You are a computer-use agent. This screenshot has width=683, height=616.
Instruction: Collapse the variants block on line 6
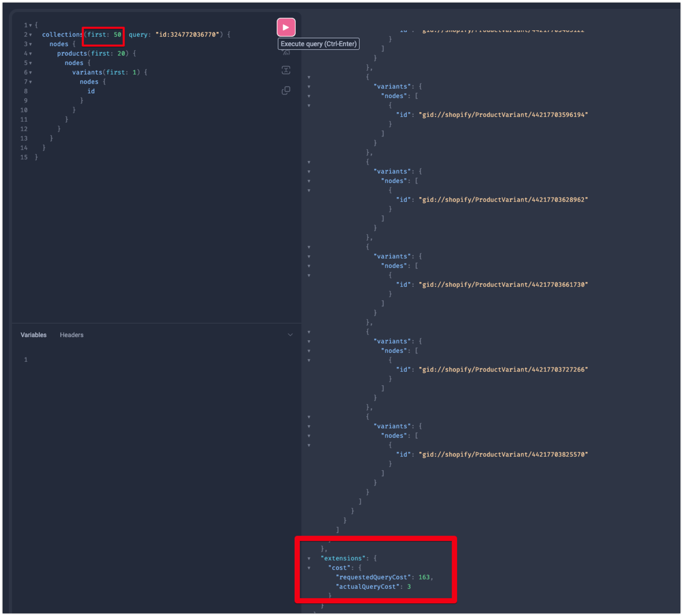click(30, 73)
